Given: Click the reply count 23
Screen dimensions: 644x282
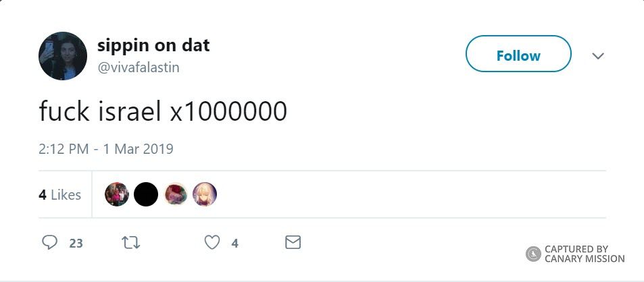Looking at the screenshot, I should pyautogui.click(x=76, y=243).
